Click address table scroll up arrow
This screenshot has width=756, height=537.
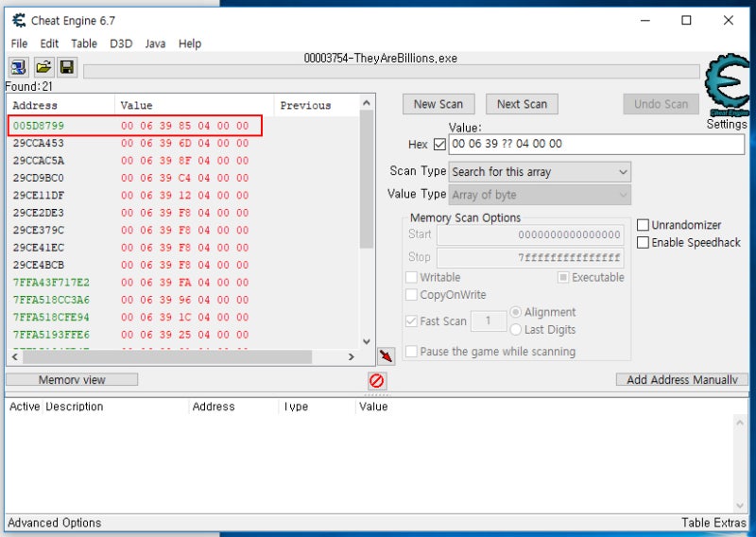tap(740, 423)
